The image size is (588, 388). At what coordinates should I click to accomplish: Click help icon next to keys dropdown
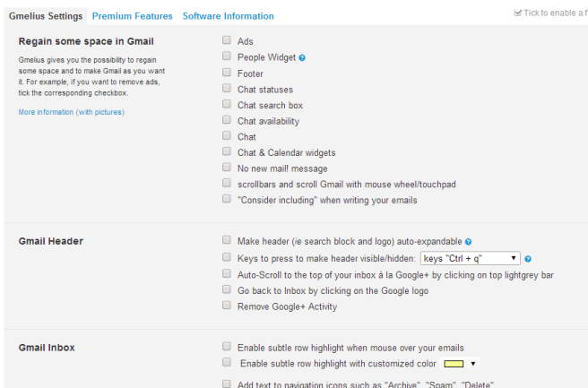pyautogui.click(x=528, y=259)
